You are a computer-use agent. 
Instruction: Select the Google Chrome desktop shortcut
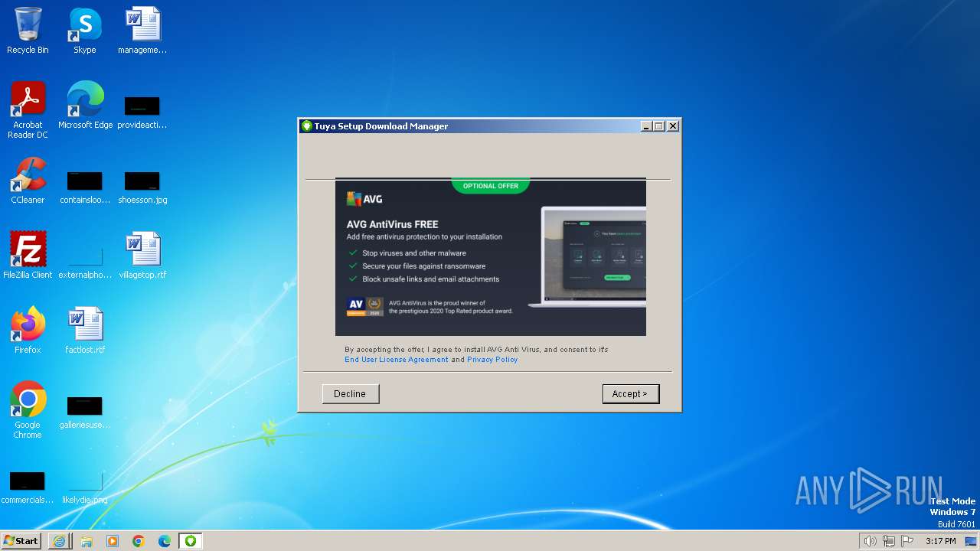[28, 410]
